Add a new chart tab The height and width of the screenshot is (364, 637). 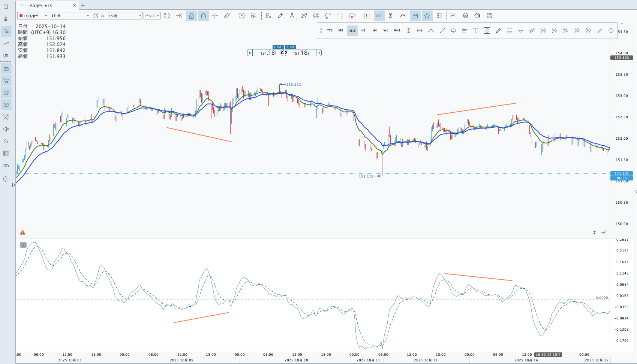point(83,6)
